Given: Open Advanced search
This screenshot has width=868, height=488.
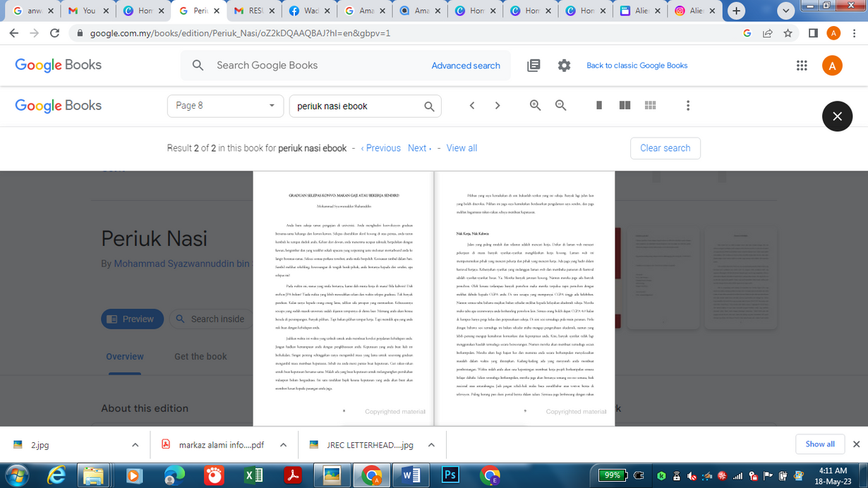Looking at the screenshot, I should click(466, 66).
